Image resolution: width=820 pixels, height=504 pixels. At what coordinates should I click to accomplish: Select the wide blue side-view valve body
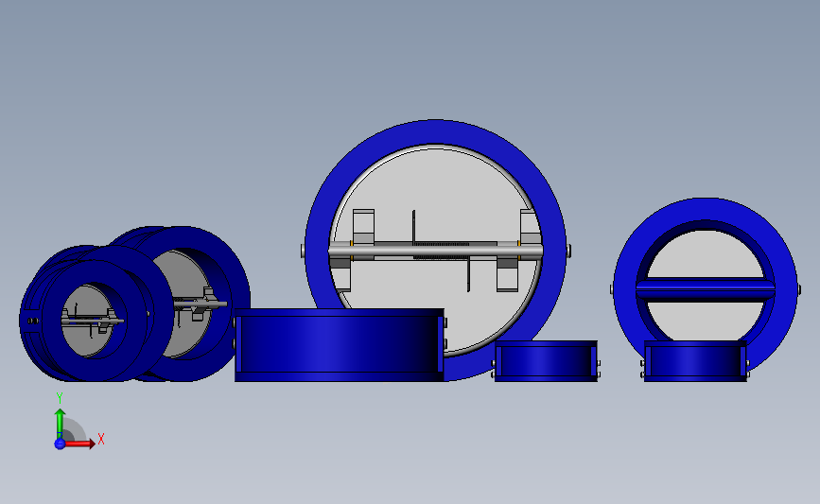click(339, 345)
